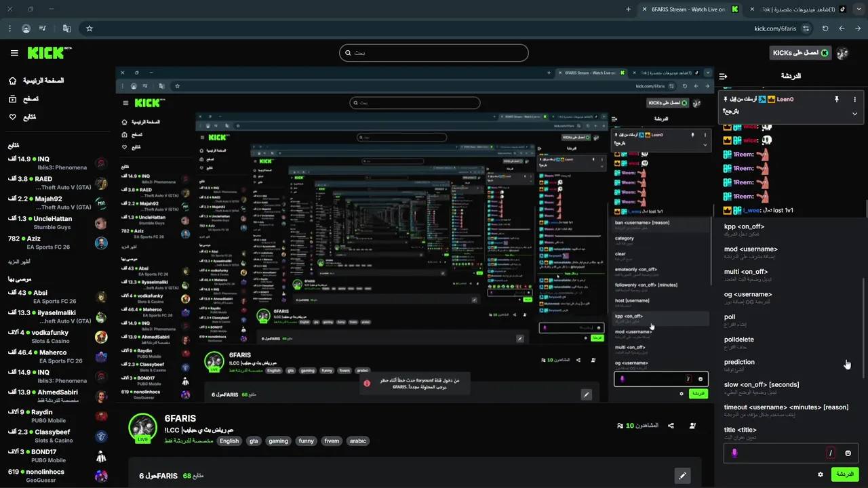Choose the prediction chat command

click(791, 365)
